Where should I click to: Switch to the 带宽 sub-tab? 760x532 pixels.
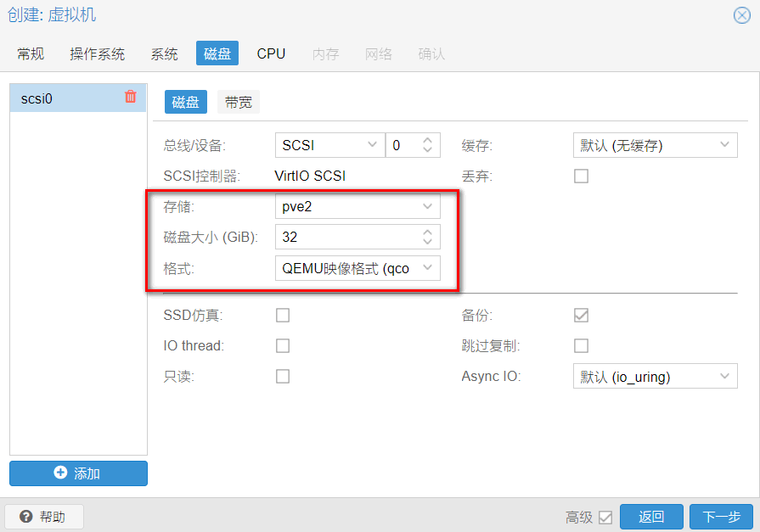(x=239, y=102)
